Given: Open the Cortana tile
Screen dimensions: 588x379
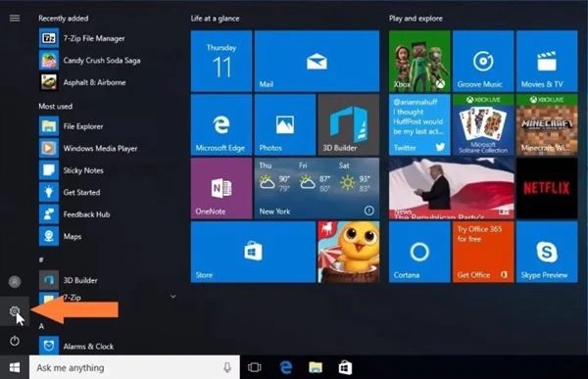Looking at the screenshot, I should click(419, 252).
